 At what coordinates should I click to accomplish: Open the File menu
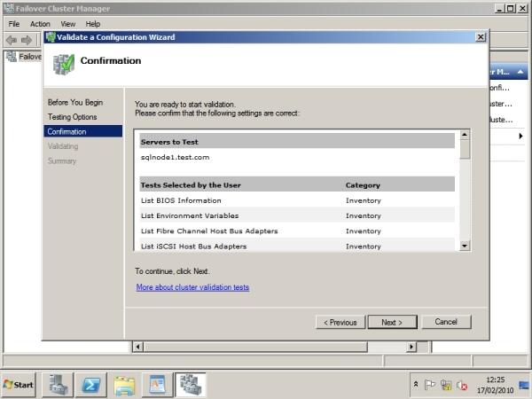click(x=14, y=24)
